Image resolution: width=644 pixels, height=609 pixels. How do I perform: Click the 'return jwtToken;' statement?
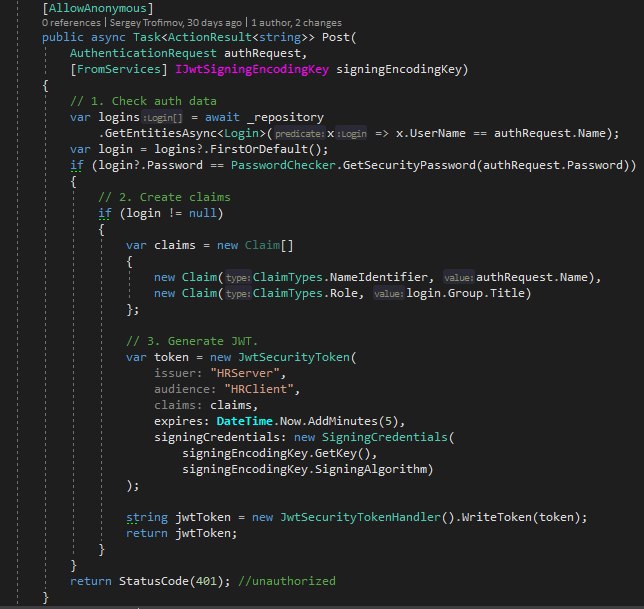coord(182,533)
